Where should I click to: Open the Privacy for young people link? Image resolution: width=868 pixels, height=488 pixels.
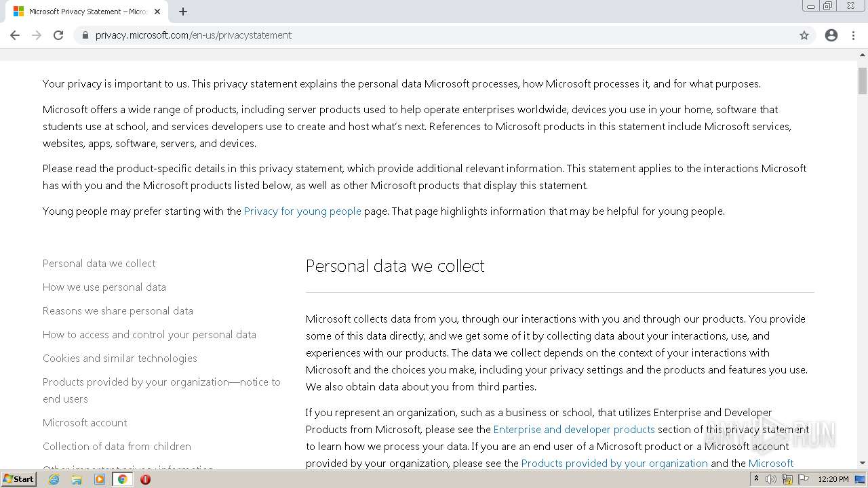[x=302, y=211]
